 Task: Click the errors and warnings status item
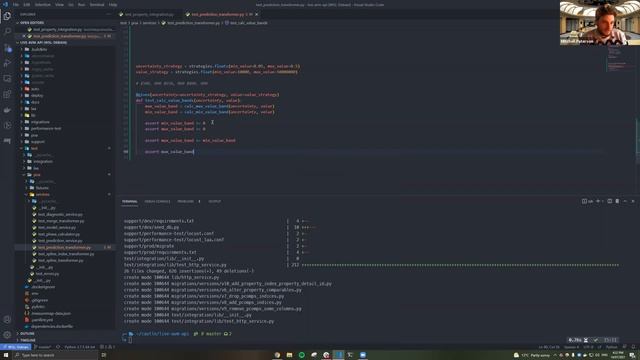coord(108,347)
